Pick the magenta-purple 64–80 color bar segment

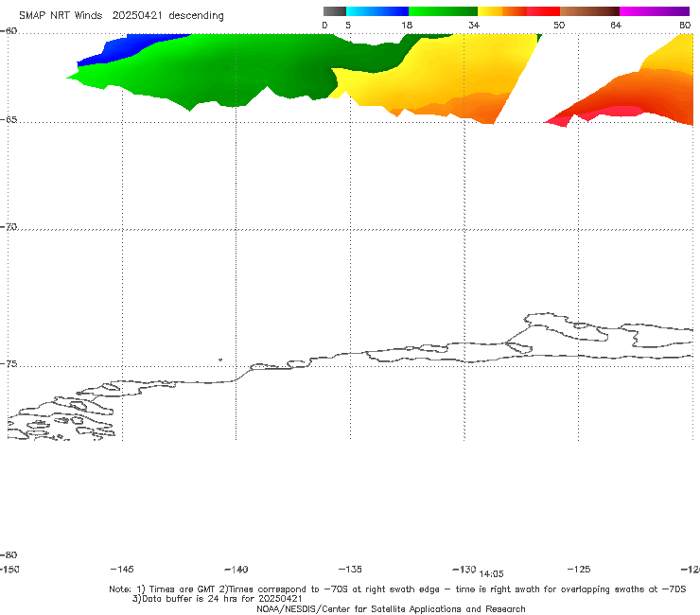point(655,11)
